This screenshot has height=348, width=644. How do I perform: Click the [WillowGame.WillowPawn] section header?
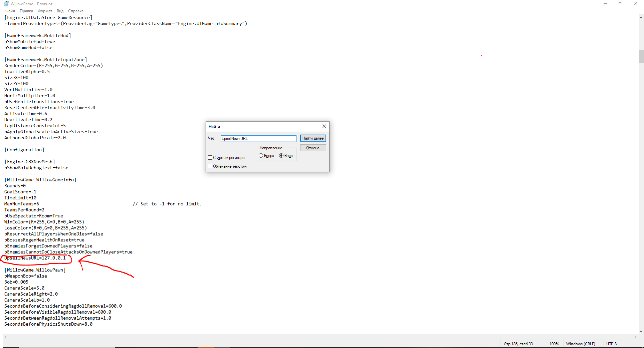[x=35, y=270]
